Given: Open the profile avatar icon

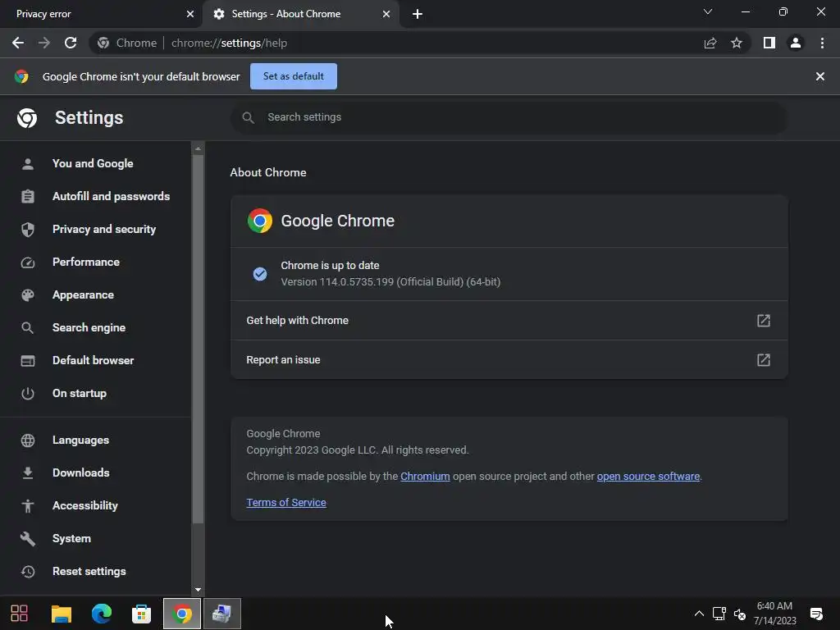Looking at the screenshot, I should pos(796,43).
